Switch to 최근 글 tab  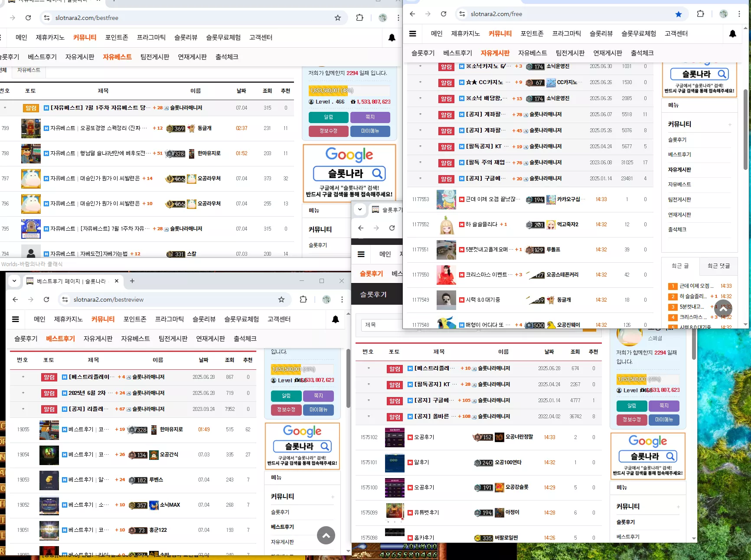click(x=680, y=266)
